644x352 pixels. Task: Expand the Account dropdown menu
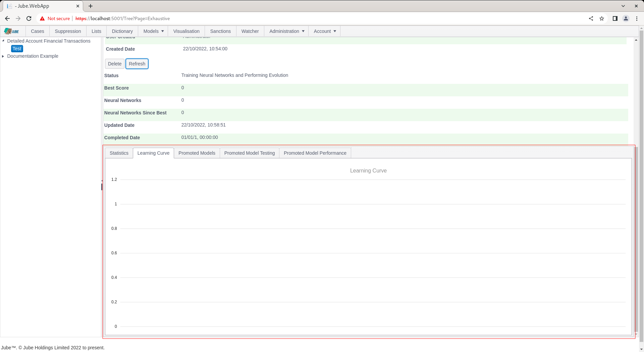pos(324,31)
